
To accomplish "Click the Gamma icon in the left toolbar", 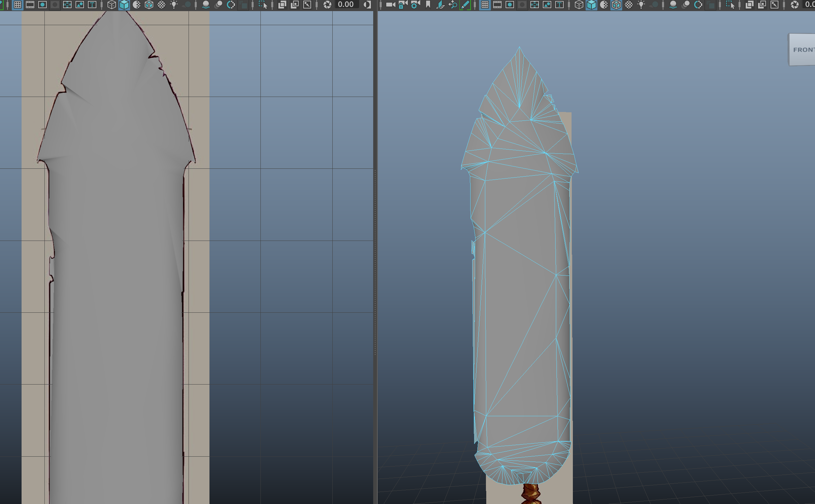I will pos(367,5).
